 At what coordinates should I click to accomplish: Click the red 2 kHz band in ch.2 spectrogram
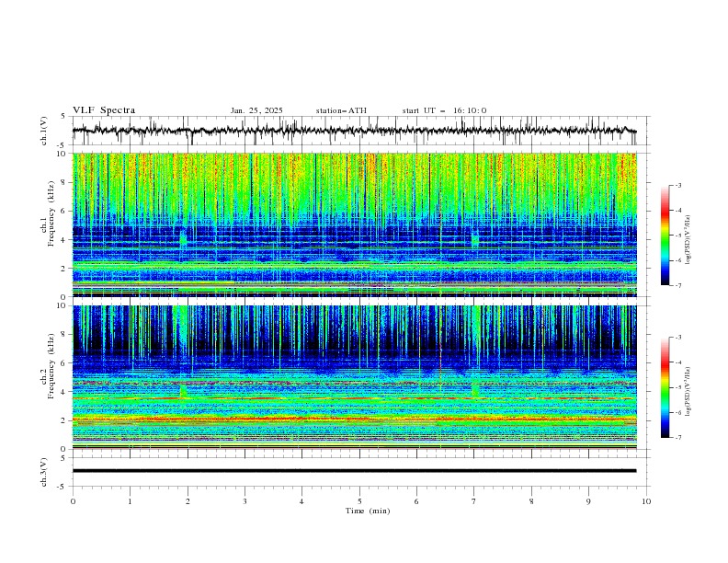pyautogui.click(x=354, y=419)
